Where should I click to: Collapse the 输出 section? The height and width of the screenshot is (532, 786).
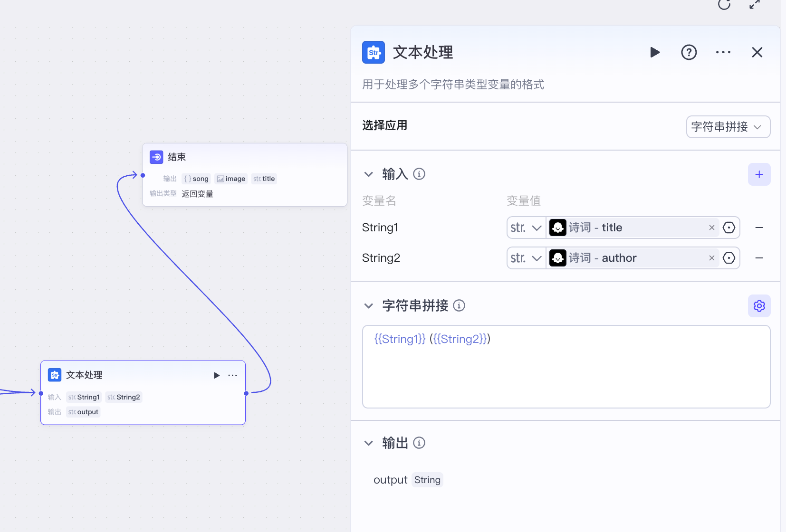pyautogui.click(x=369, y=443)
